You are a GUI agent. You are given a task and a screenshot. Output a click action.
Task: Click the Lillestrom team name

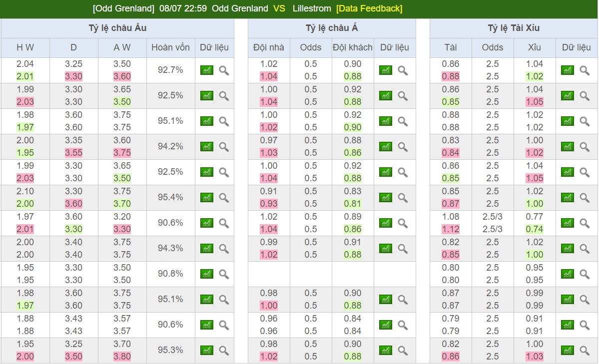(x=312, y=8)
